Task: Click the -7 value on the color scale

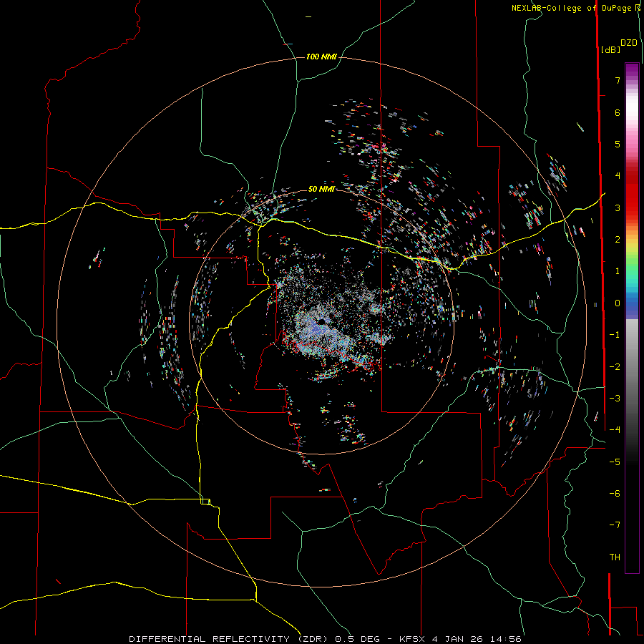Action: pyautogui.click(x=615, y=525)
